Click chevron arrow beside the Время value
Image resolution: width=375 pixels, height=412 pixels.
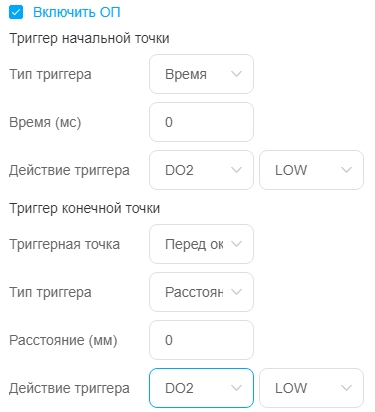236,74
